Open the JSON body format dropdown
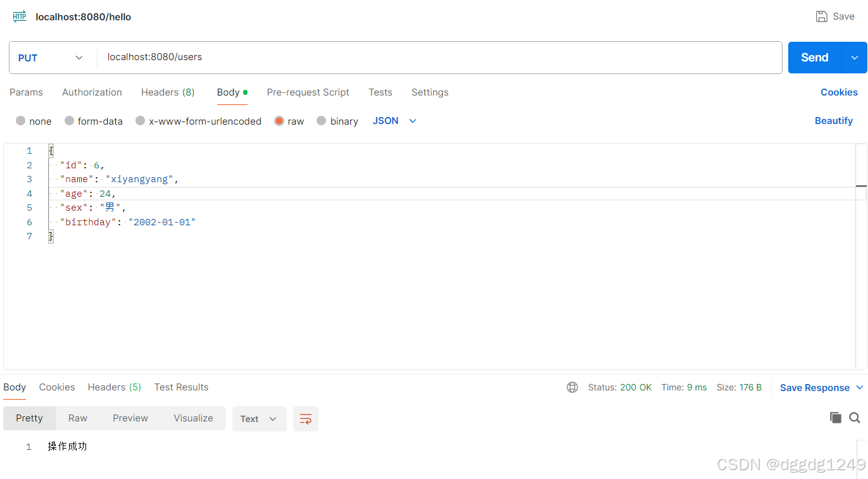Image resolution: width=868 pixels, height=479 pixels. [394, 121]
